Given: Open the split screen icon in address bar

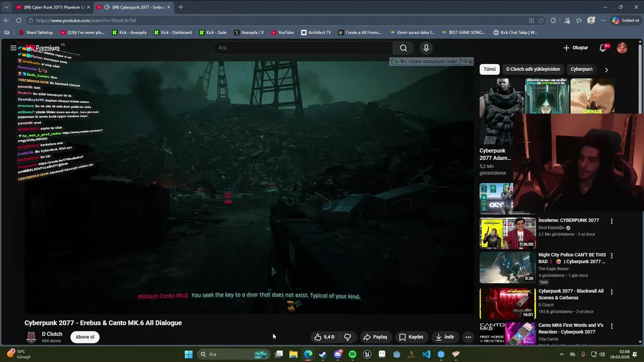Looking at the screenshot, I should click(x=531, y=20).
